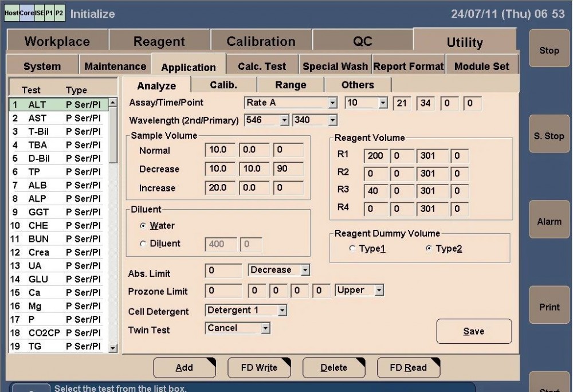
Task: Open the Prozone Limit Upper dropdown
Action: [379, 291]
